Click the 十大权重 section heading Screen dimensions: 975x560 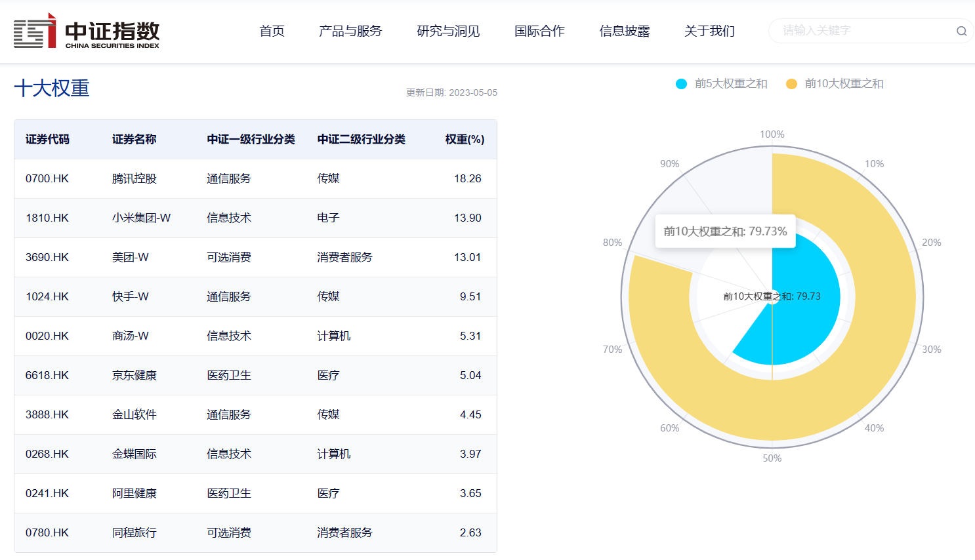(52, 88)
